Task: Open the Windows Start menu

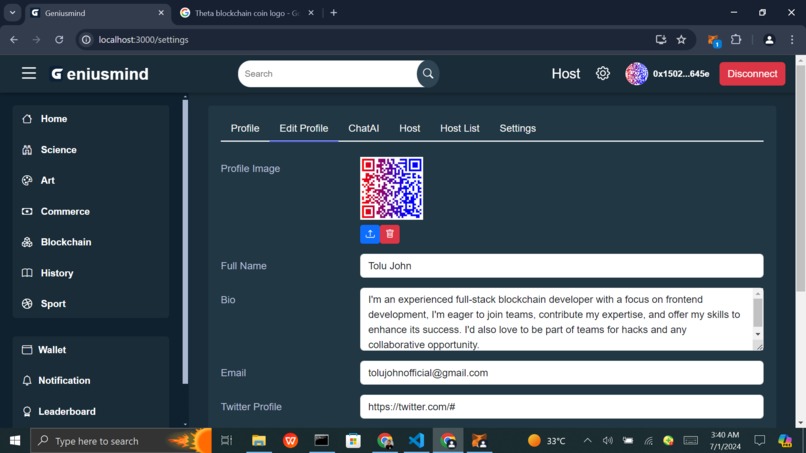Action: [x=15, y=441]
